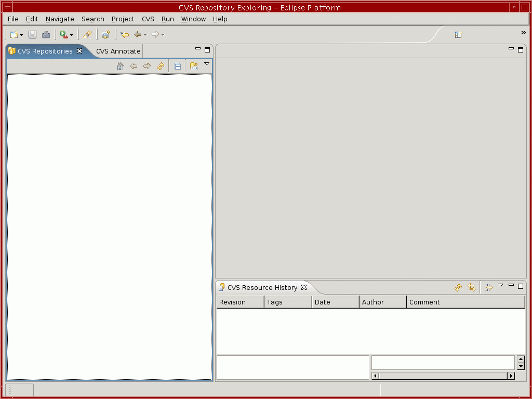
Task: Switch to the CVS Annotate tab
Action: pyautogui.click(x=118, y=51)
